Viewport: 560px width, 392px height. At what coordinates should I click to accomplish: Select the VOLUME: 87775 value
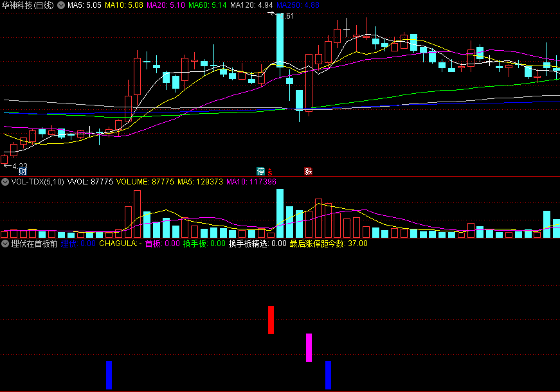(x=145, y=182)
